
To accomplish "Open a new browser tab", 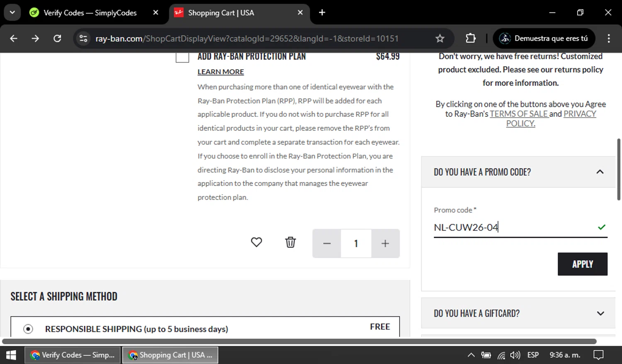I will 322,12.
